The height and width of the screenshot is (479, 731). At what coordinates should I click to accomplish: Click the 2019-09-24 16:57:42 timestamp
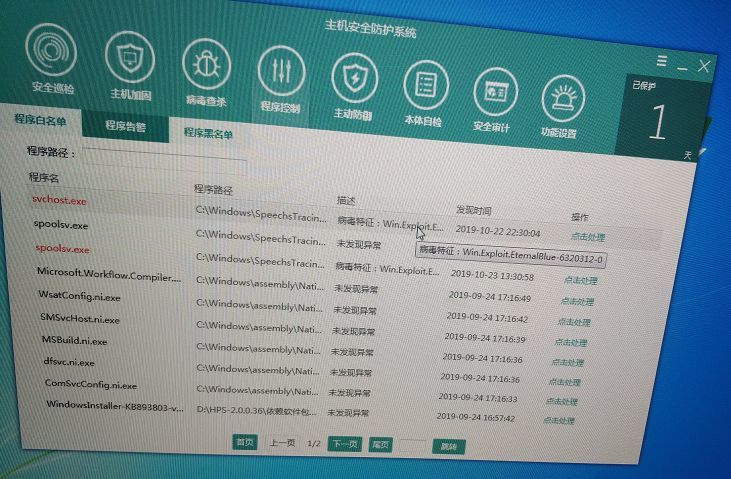click(x=476, y=417)
